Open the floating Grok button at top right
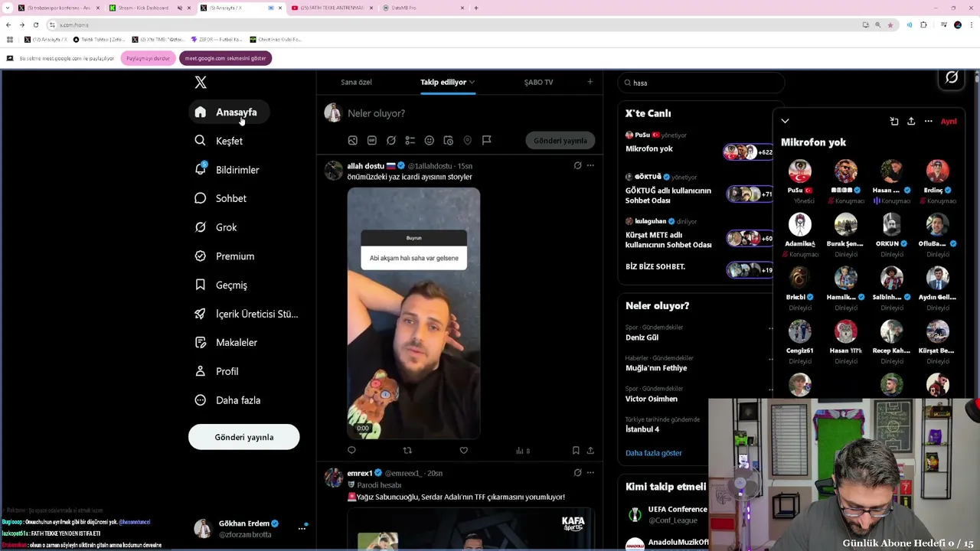980x551 pixels. (x=952, y=77)
